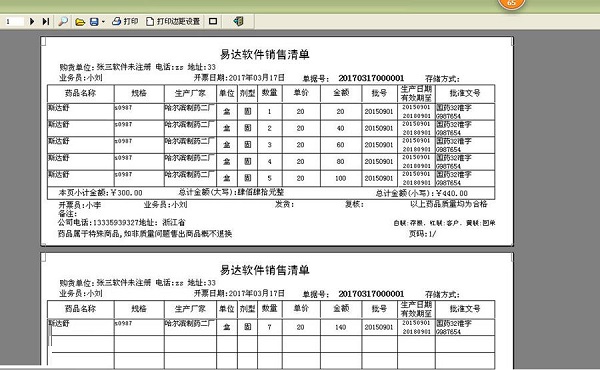
Task: Exit preview with the door icon
Action: click(x=238, y=21)
